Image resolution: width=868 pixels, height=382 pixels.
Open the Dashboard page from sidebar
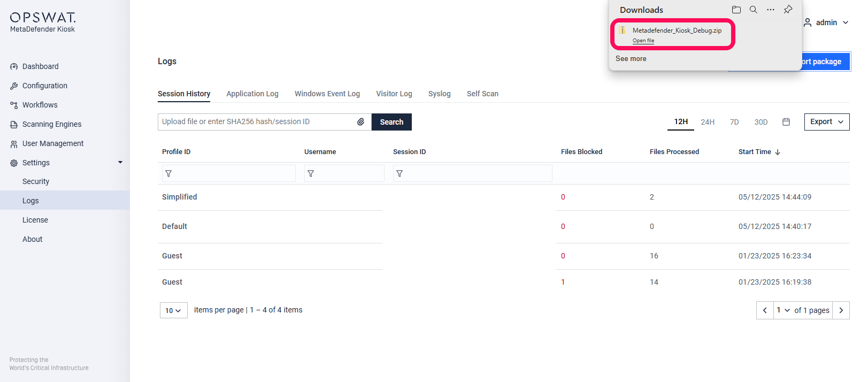click(x=41, y=66)
